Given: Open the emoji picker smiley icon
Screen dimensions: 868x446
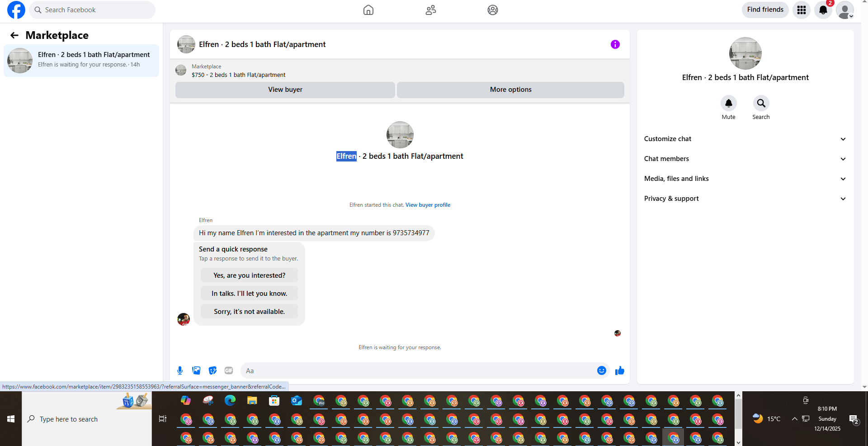Looking at the screenshot, I should tap(602, 370).
